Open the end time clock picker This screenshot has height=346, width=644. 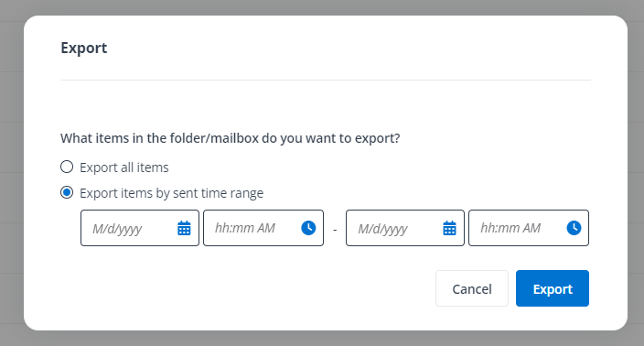pos(574,228)
